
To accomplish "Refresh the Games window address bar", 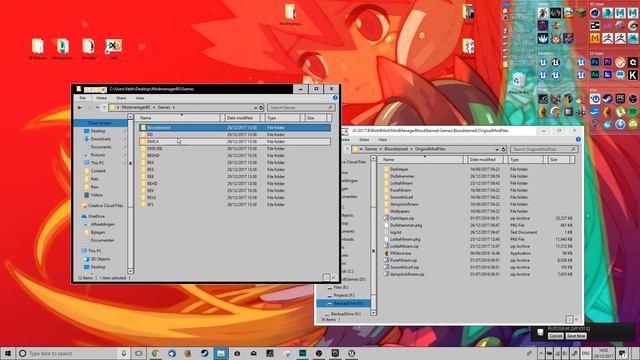I will (261, 108).
